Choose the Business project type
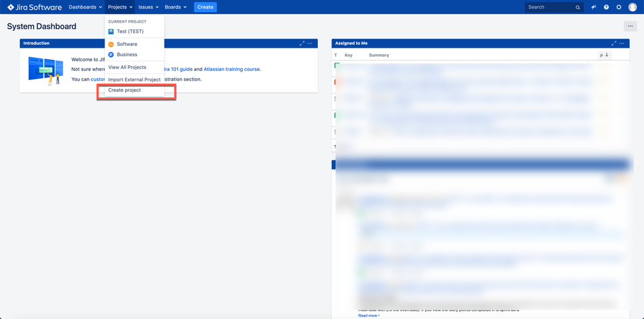This screenshot has height=319, width=644. tap(135, 54)
